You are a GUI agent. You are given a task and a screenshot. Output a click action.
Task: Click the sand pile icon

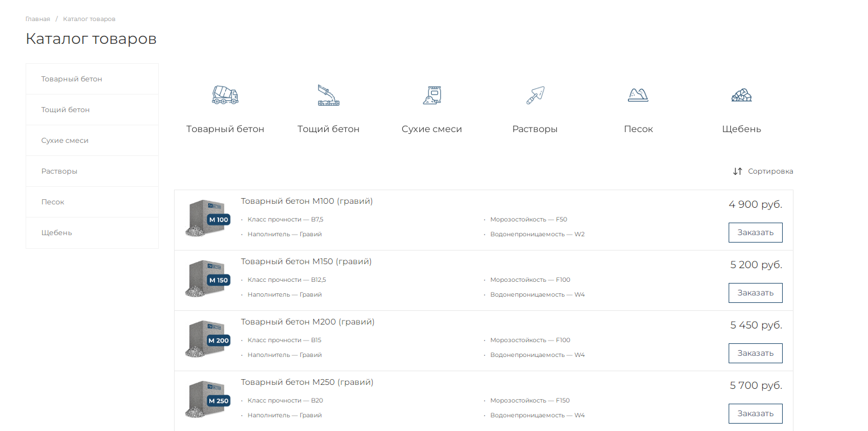click(638, 95)
